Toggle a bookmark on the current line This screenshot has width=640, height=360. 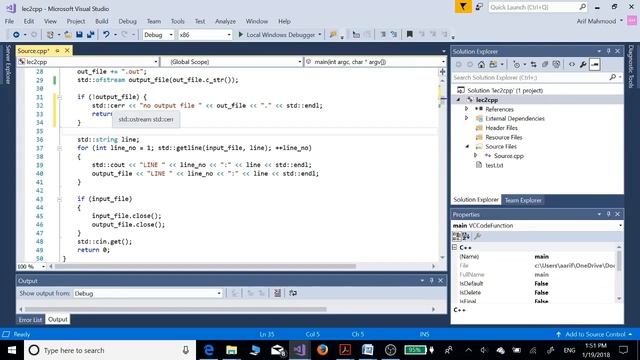point(409,35)
